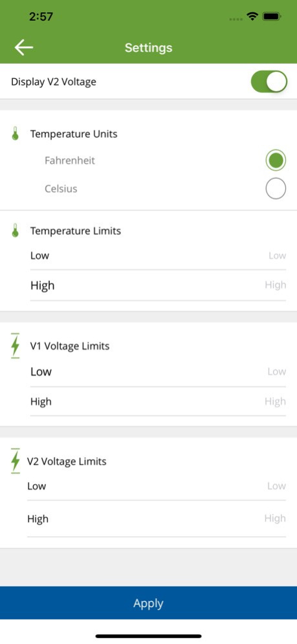Image resolution: width=297 pixels, height=644 pixels.
Task: Click the Settings title text
Action: pyautogui.click(x=148, y=48)
